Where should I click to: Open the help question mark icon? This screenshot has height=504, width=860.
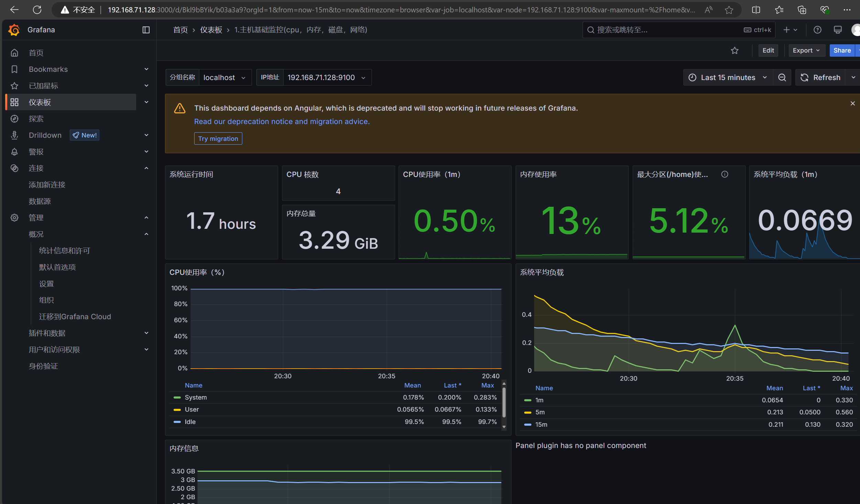coord(817,30)
